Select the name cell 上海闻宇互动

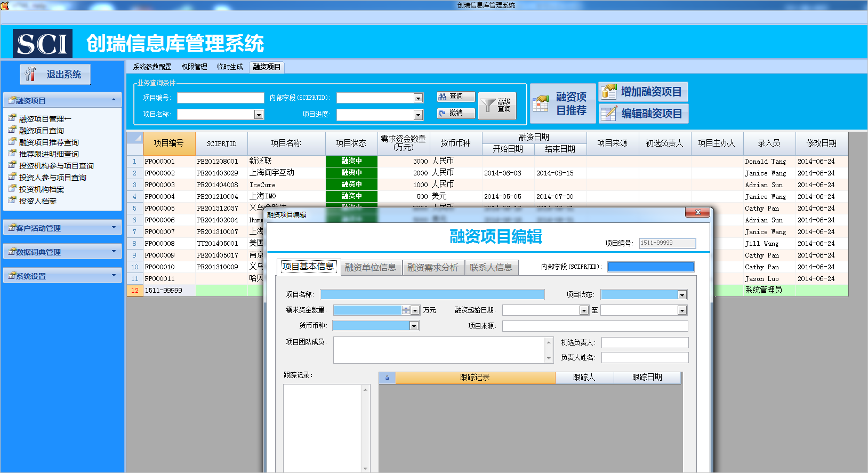tap(286, 173)
